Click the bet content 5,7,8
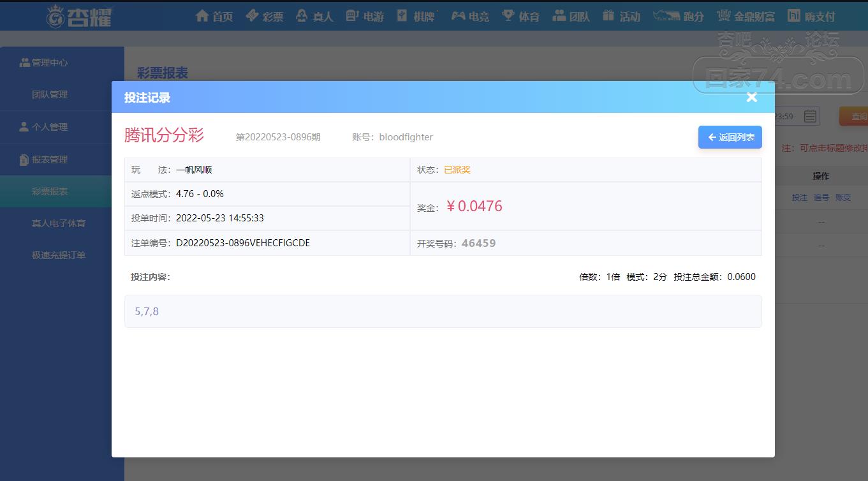Screen dimensions: 868x481 tap(147, 311)
